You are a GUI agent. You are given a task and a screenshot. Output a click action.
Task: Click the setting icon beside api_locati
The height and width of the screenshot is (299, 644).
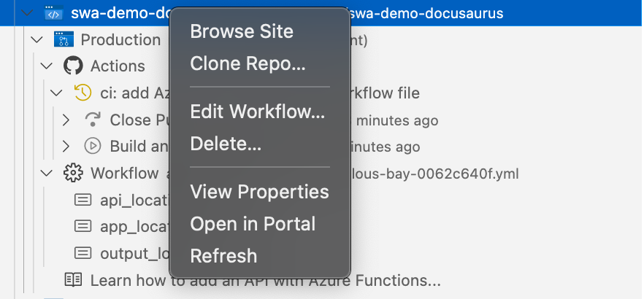(83, 200)
